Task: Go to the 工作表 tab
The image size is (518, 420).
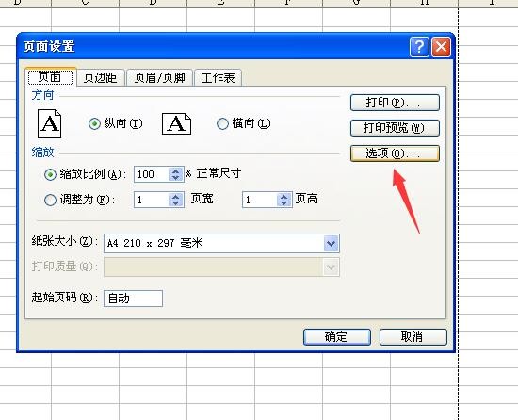Action: point(219,78)
